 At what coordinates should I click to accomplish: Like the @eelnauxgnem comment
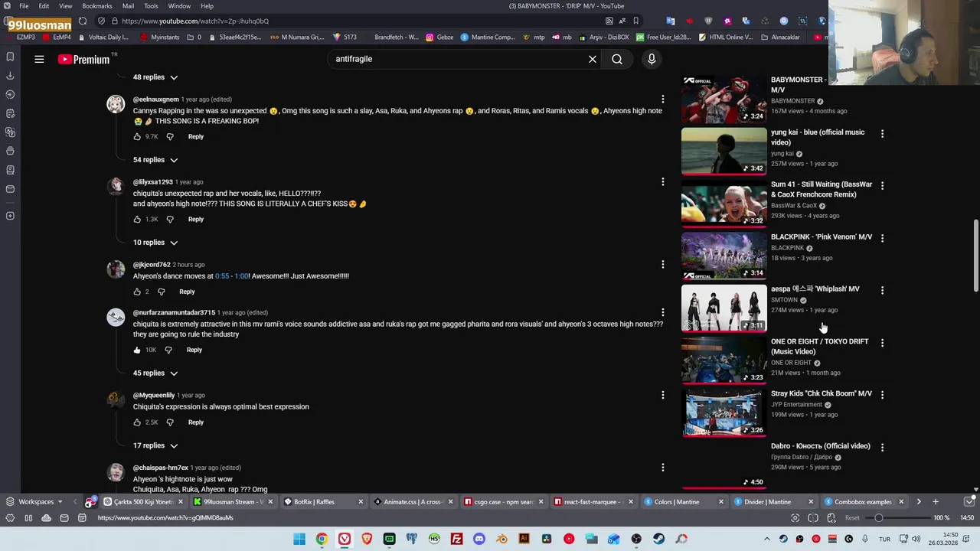tap(137, 136)
